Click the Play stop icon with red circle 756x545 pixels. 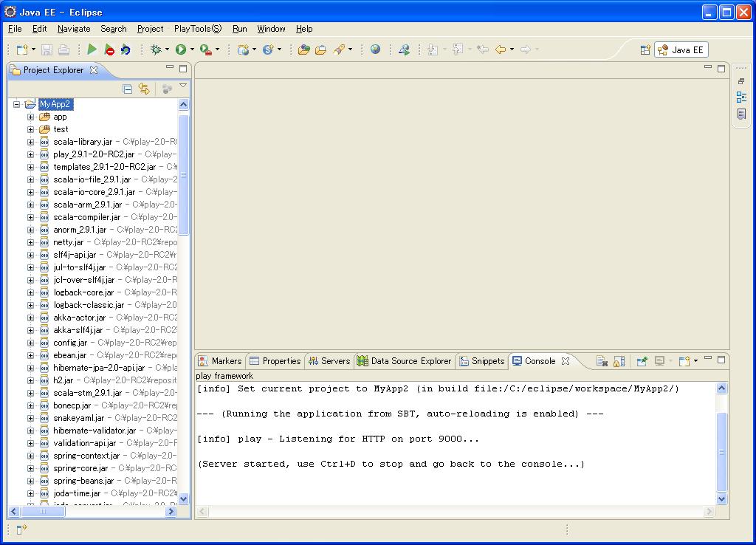tap(109, 49)
